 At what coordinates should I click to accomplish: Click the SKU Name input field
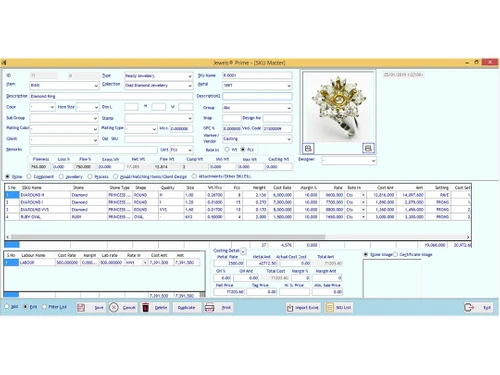[257, 76]
